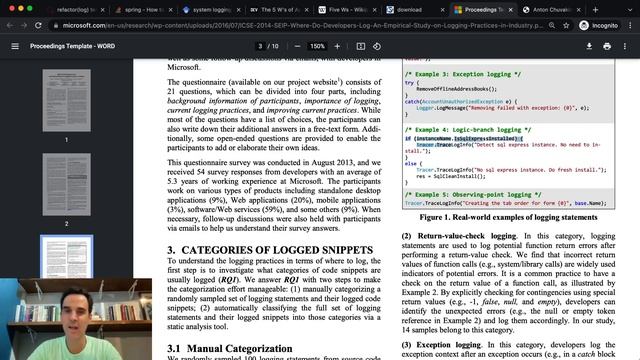
Task: Click the 'Example 5: Observing-point logging' comment
Action: tap(473, 195)
